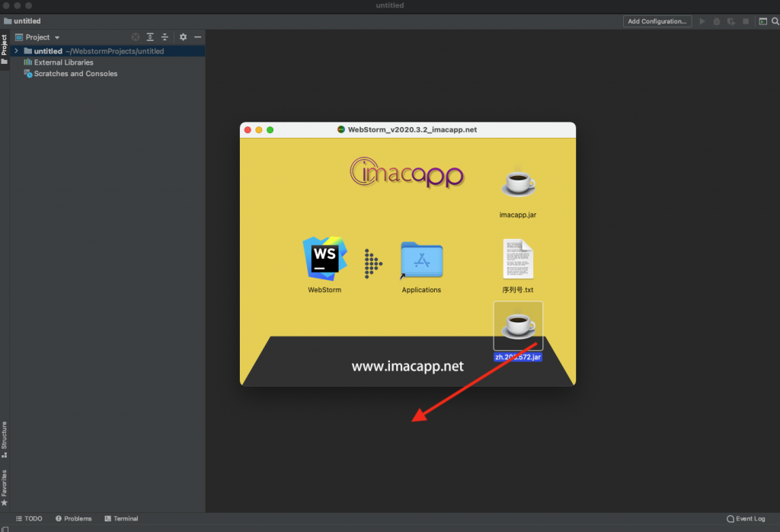Select the WebStorm app icon in installer
The height and width of the screenshot is (532, 780).
tap(324, 259)
